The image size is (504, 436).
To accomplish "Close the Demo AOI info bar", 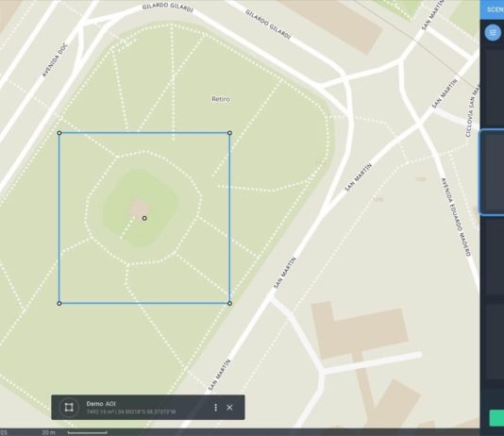I will coord(229,408).
